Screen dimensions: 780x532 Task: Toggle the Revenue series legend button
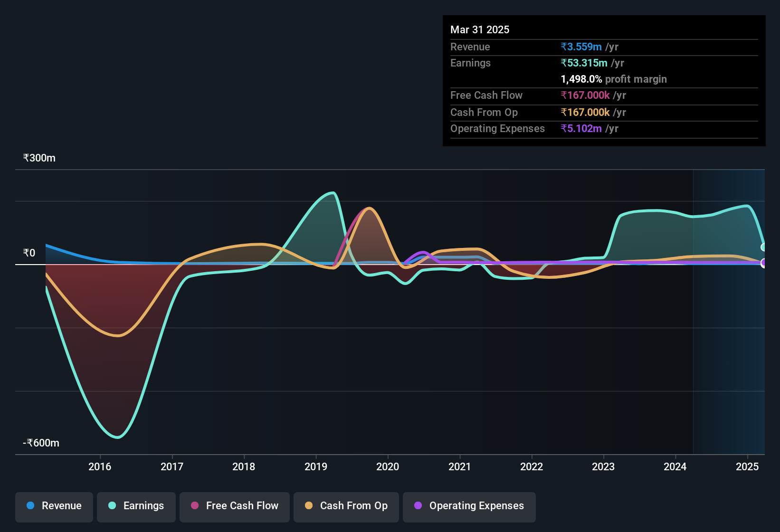54,507
